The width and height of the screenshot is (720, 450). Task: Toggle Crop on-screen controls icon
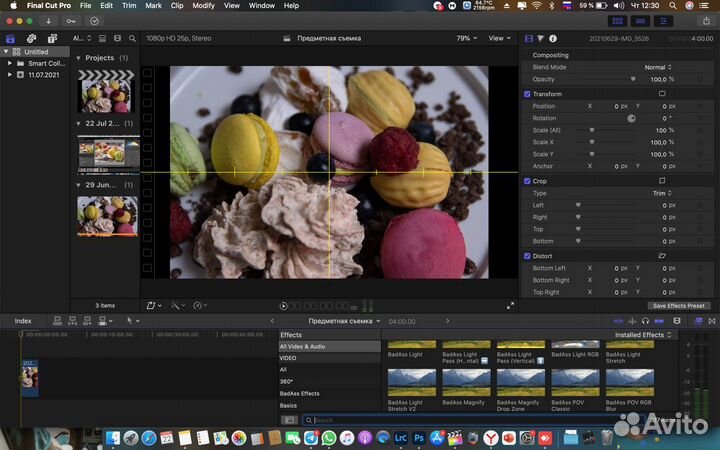tap(662, 181)
